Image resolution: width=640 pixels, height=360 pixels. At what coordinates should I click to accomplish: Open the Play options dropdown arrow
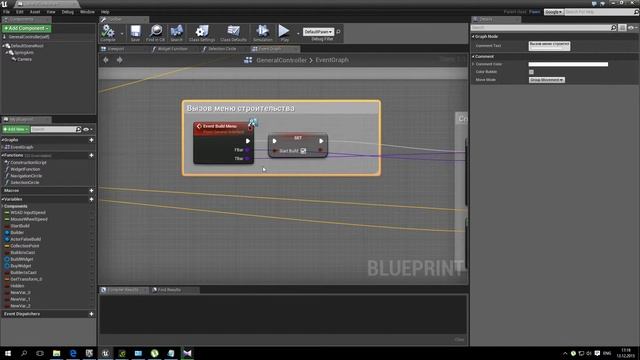(298, 33)
